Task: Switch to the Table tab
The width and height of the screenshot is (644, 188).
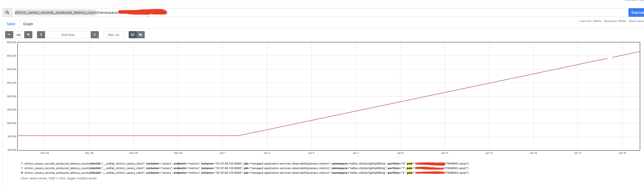Action: click(10, 24)
